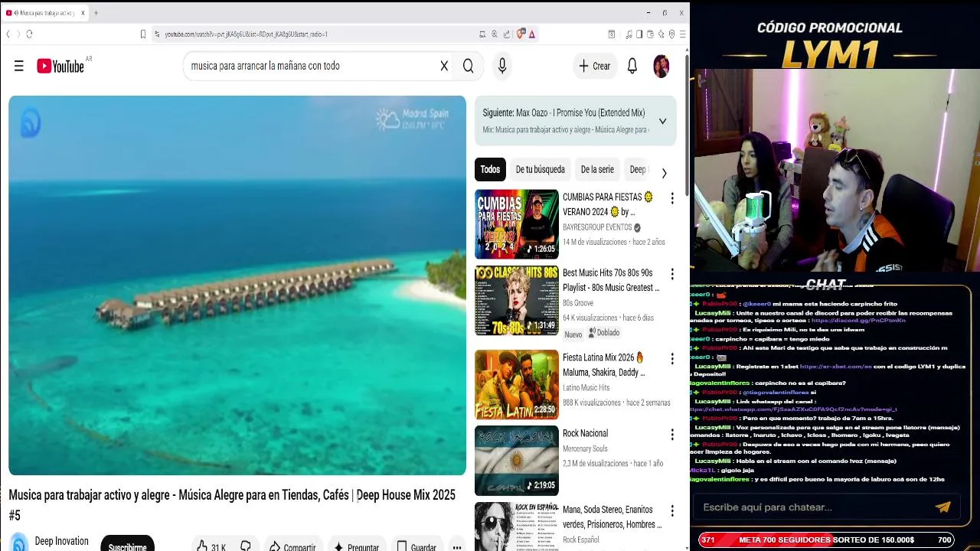Viewport: 980px width, 551px height.
Task: Open Best Music Hits 70s 80s thumbnail
Action: point(517,301)
